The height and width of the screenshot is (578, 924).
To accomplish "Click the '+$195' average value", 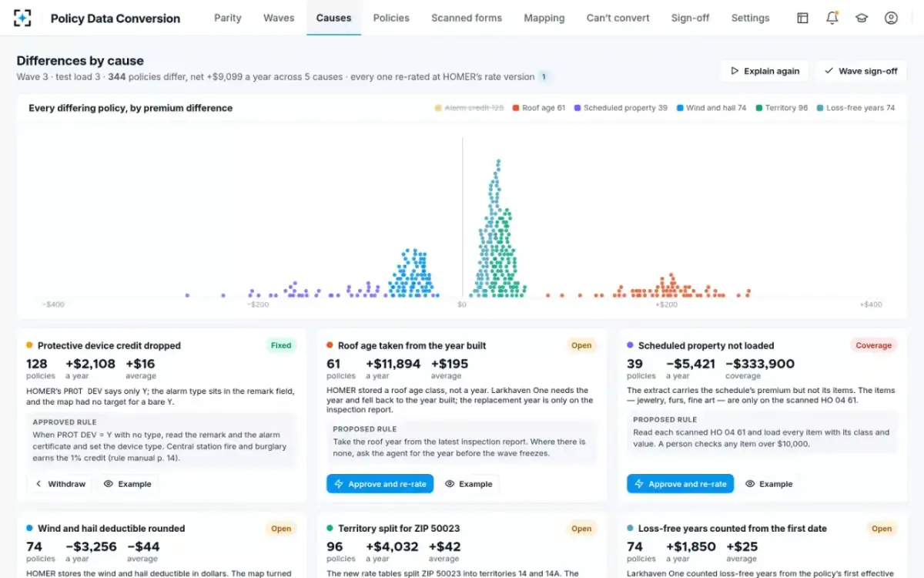I will pos(449,364).
